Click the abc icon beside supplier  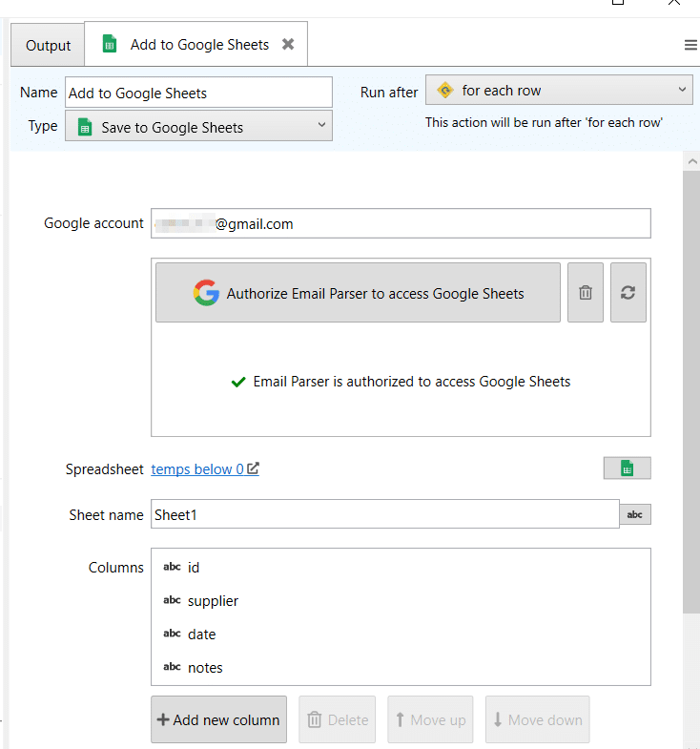pos(172,600)
